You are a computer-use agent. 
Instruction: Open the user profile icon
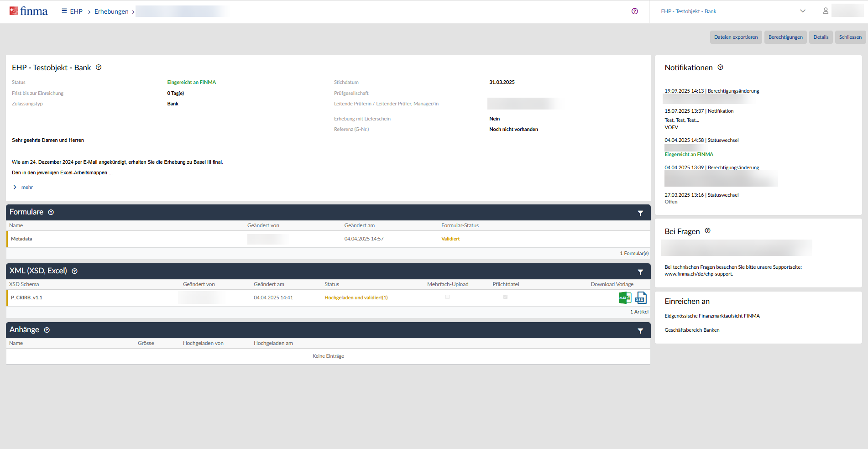click(825, 11)
